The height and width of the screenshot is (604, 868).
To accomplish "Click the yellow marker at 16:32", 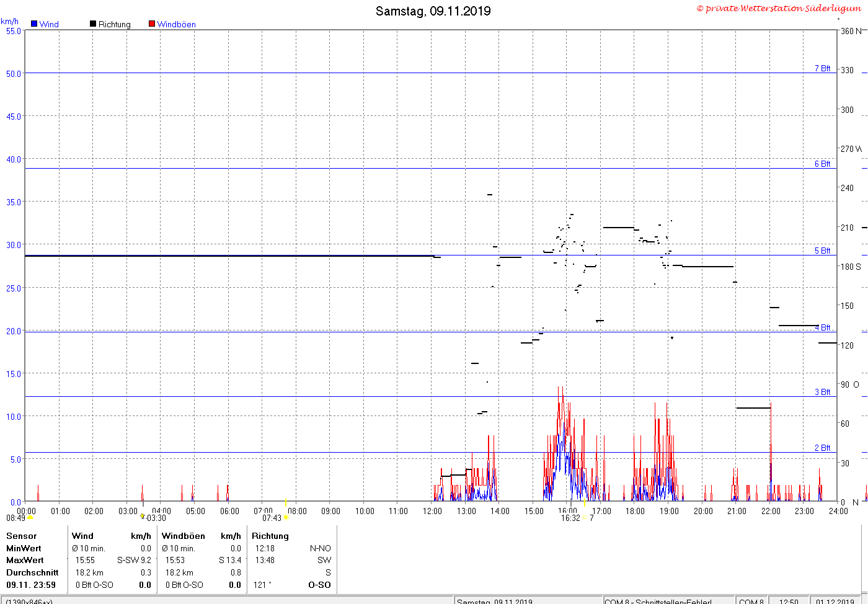I will (x=584, y=518).
